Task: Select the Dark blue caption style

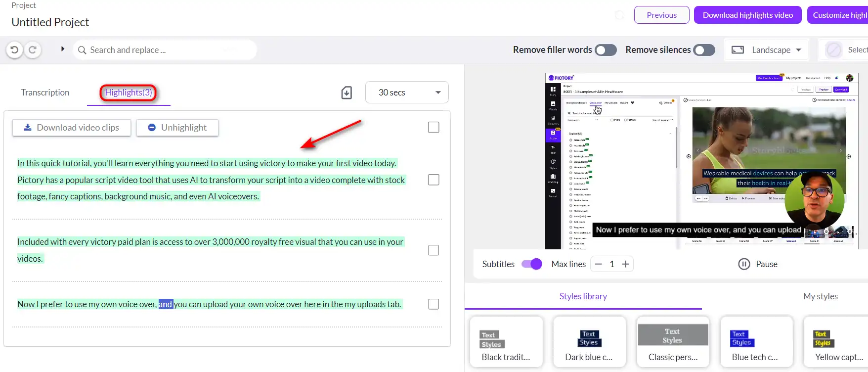Action: click(x=589, y=342)
